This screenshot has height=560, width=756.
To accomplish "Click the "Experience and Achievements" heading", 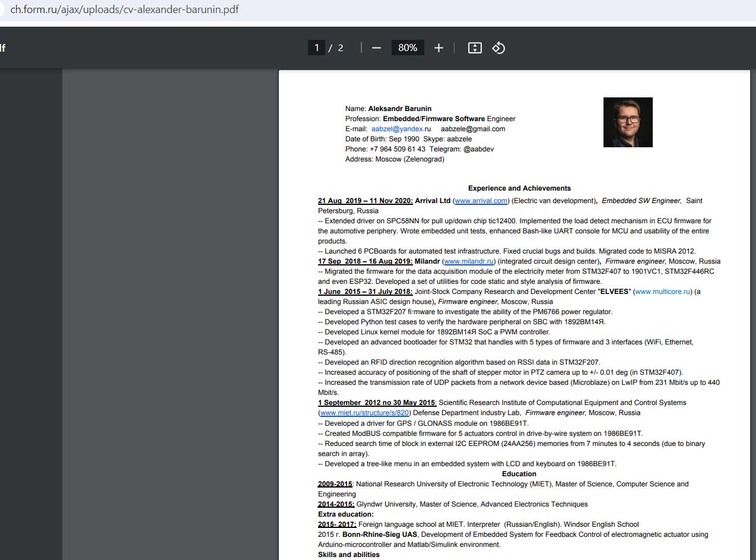I will click(x=519, y=188).
